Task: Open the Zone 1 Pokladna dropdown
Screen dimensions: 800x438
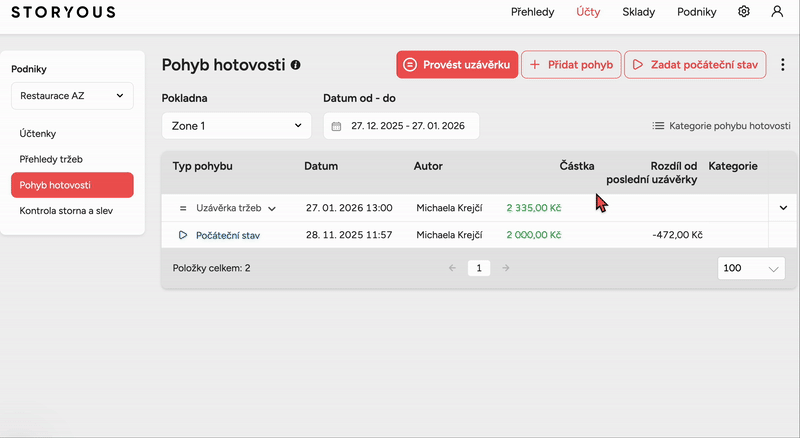Action: tap(236, 126)
